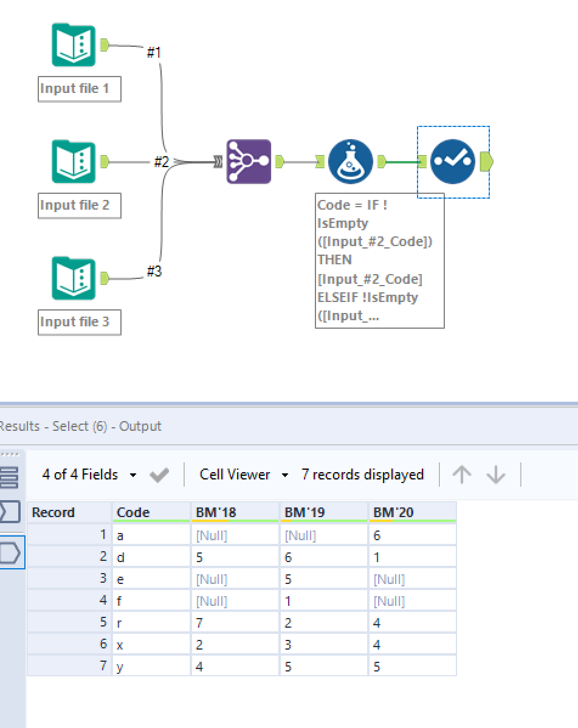Click the 7 records displayed label
Image resolution: width=578 pixels, height=728 pixels.
pos(363,475)
